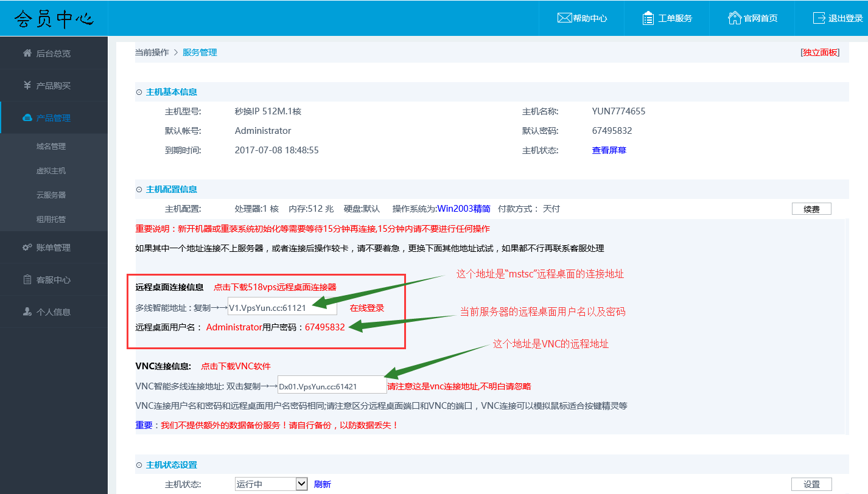The image size is (868, 494).
Task: Click the home icon beside 后台总览
Action: pos(27,53)
